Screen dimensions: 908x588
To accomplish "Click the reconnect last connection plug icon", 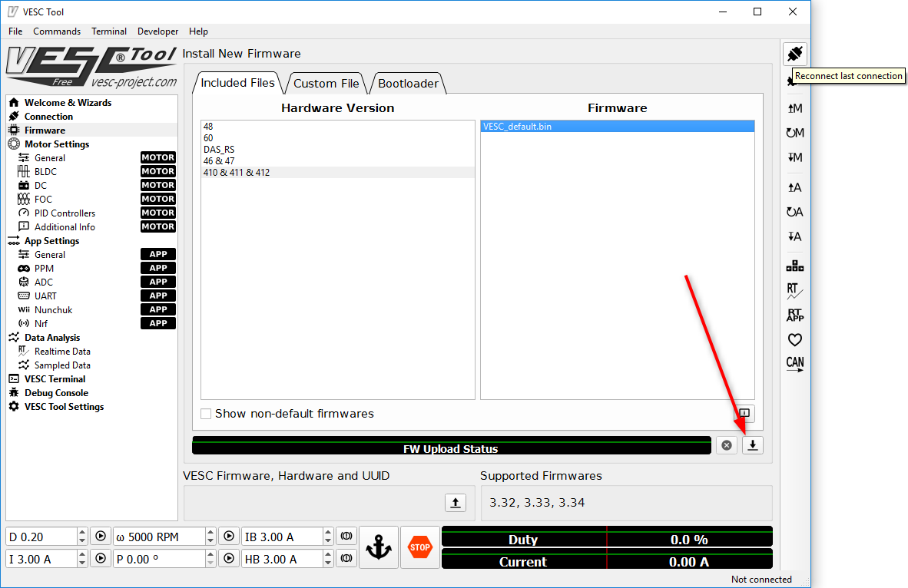I will coord(794,54).
